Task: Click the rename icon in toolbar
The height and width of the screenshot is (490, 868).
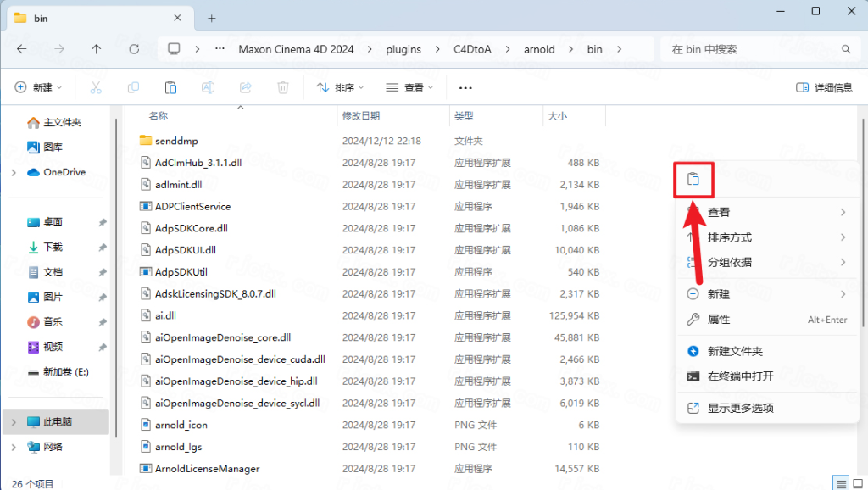Action: (x=208, y=87)
